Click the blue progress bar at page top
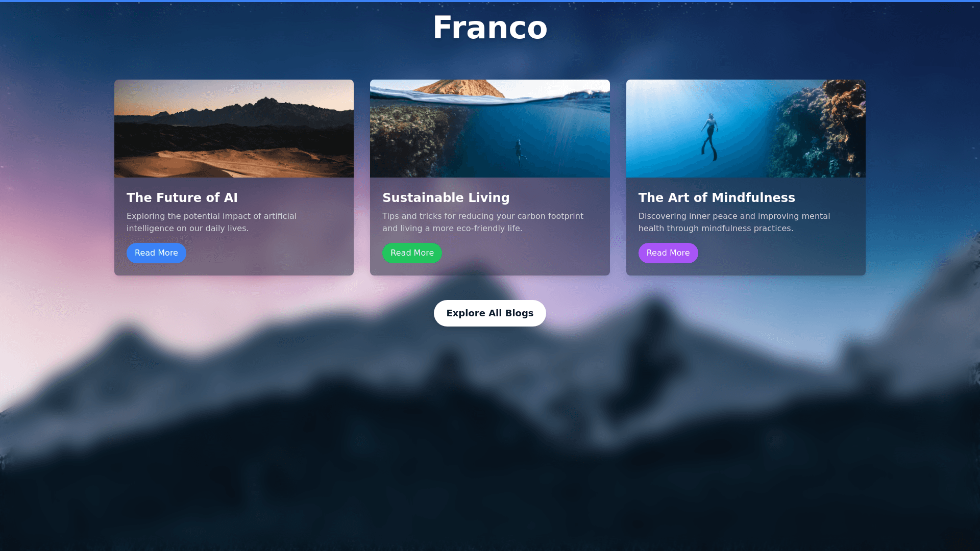The height and width of the screenshot is (551, 980). [490, 1]
